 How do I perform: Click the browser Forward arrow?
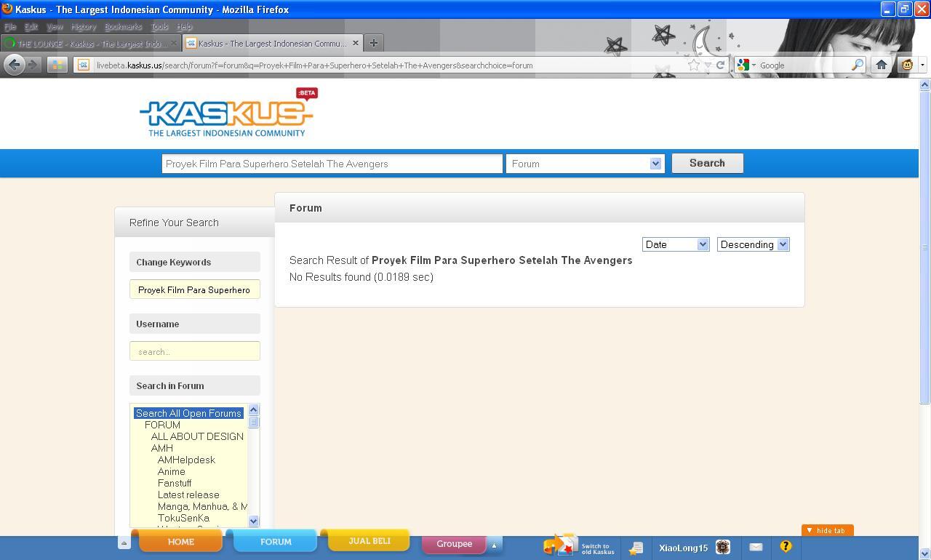[x=33, y=65]
